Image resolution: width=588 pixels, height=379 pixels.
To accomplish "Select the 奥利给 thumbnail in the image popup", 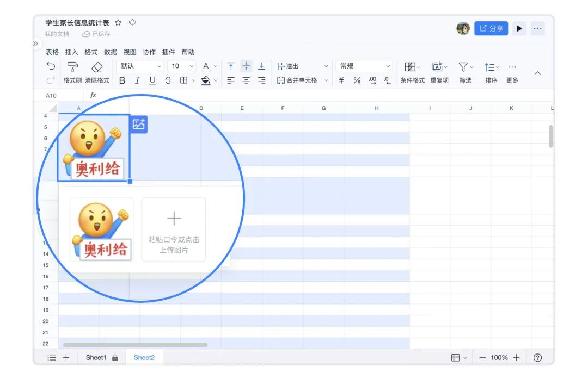I will coord(101,229).
